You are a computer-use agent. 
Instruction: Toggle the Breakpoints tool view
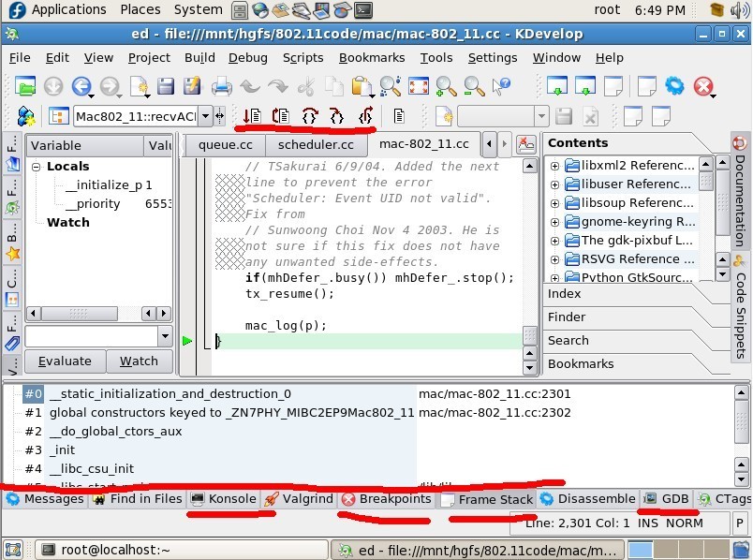(387, 499)
